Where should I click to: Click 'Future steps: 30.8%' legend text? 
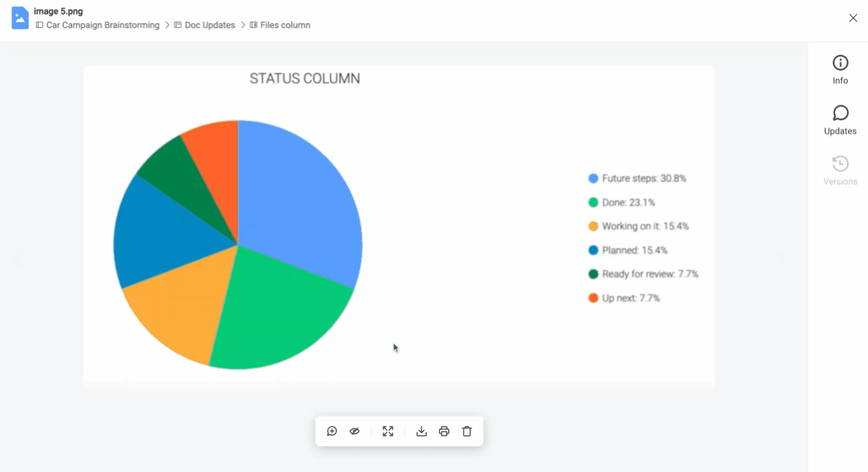click(x=644, y=179)
